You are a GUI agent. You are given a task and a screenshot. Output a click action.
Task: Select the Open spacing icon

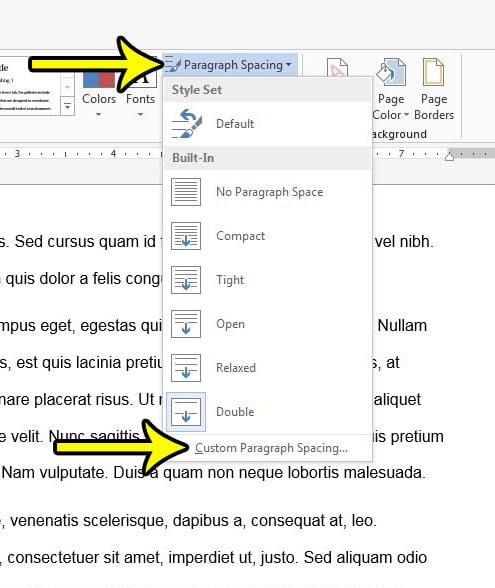(x=186, y=324)
